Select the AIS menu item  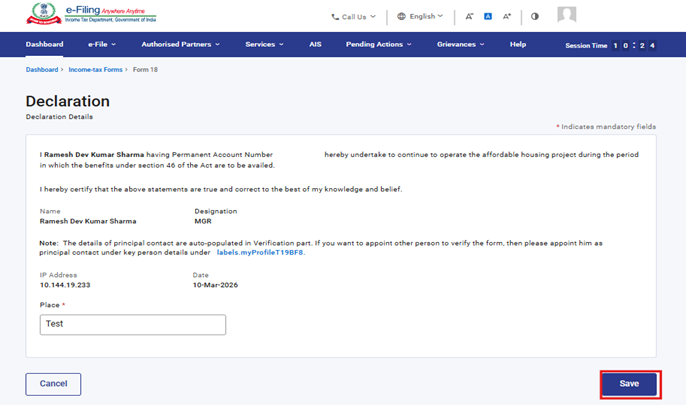tap(315, 45)
